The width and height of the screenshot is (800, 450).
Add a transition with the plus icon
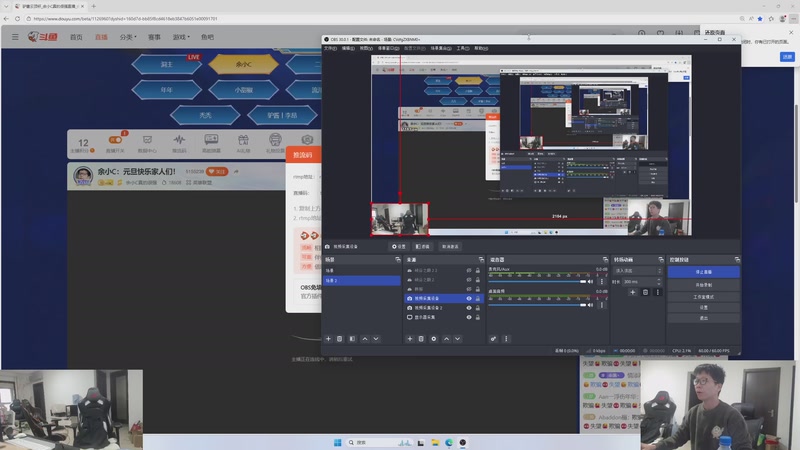(633, 292)
